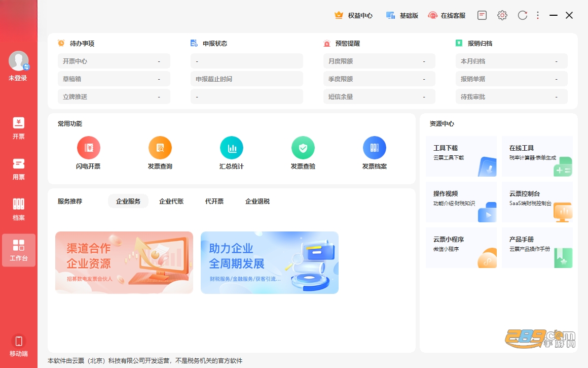Open the 工具下载 resource card
Screen dimensions: 588x368
(x=461, y=156)
